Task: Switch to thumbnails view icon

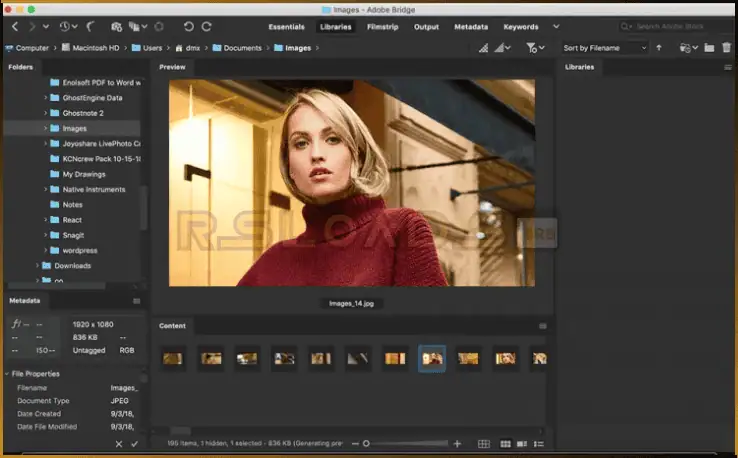Action: pyautogui.click(x=505, y=444)
